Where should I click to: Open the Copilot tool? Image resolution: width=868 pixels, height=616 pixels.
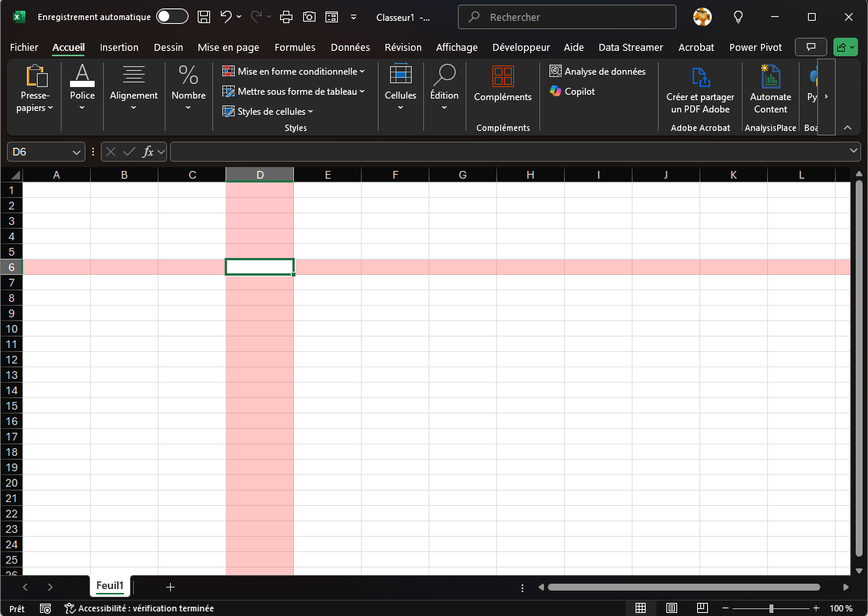572,92
